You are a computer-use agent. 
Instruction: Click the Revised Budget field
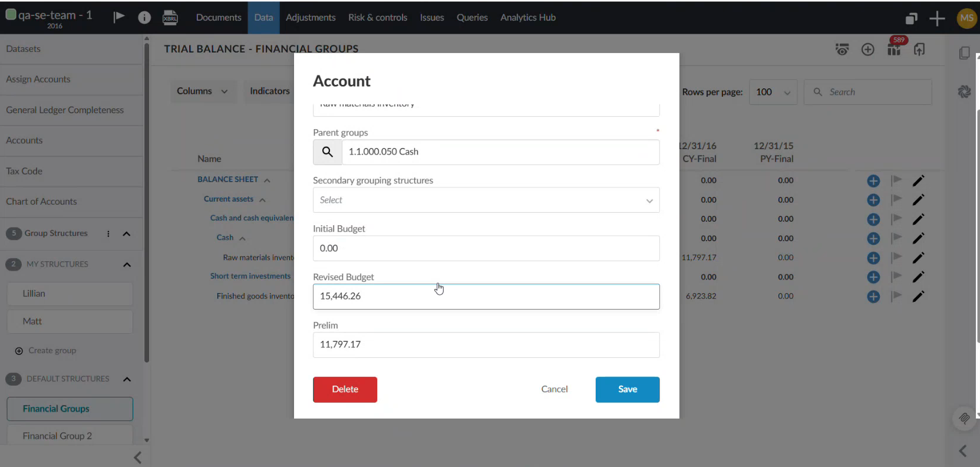pyautogui.click(x=486, y=297)
